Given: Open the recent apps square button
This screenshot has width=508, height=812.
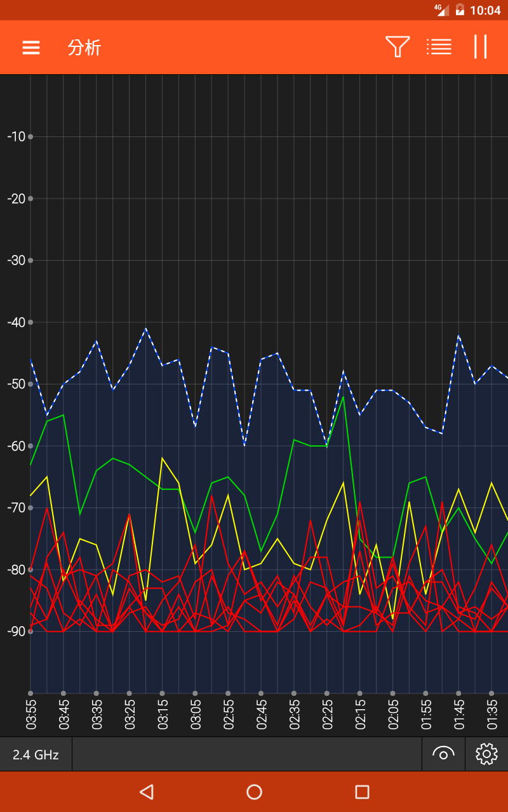Looking at the screenshot, I should [362, 792].
